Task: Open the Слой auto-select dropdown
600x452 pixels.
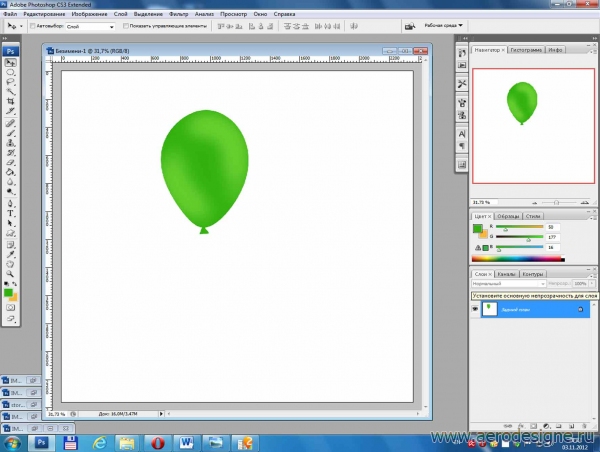Action: (89, 26)
